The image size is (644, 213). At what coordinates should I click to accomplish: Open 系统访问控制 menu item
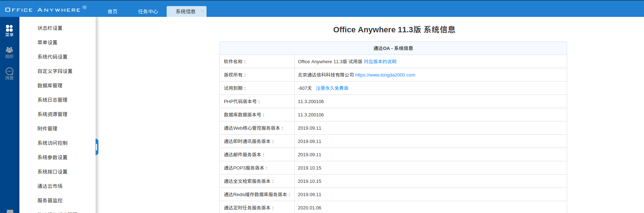pos(52,143)
